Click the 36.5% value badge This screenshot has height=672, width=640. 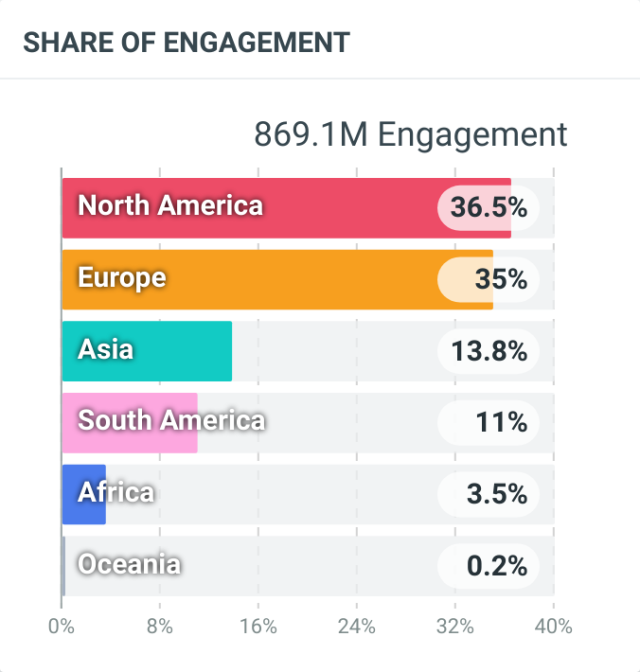[489, 208]
